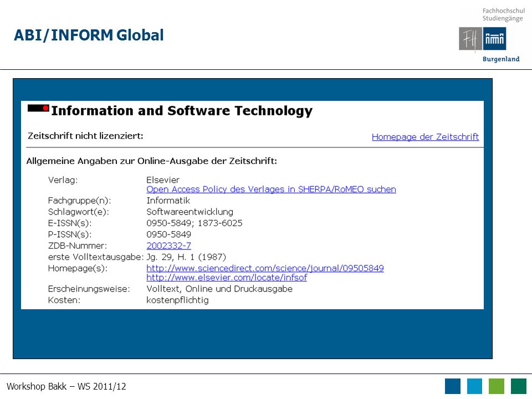Viewport: 532px width, 399px height.
Task: Click the slide title 'ABI/INFORM Global'
Action: [x=89, y=35]
